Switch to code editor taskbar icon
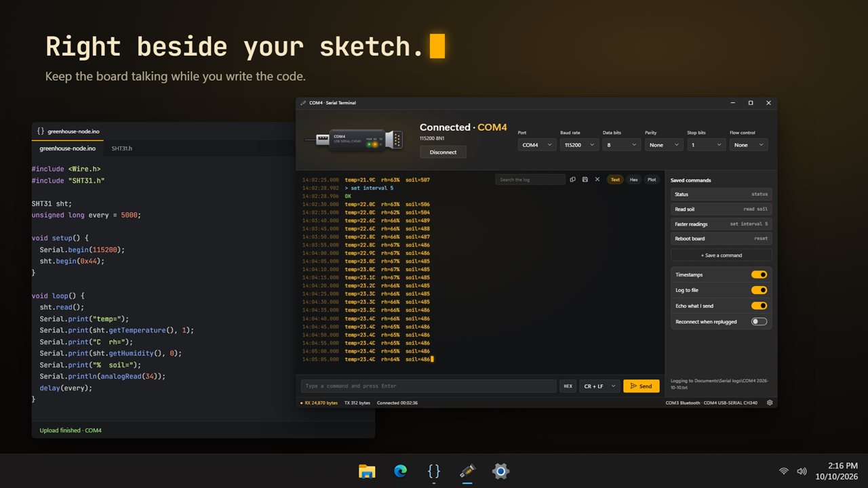Image resolution: width=868 pixels, height=488 pixels. [x=434, y=471]
